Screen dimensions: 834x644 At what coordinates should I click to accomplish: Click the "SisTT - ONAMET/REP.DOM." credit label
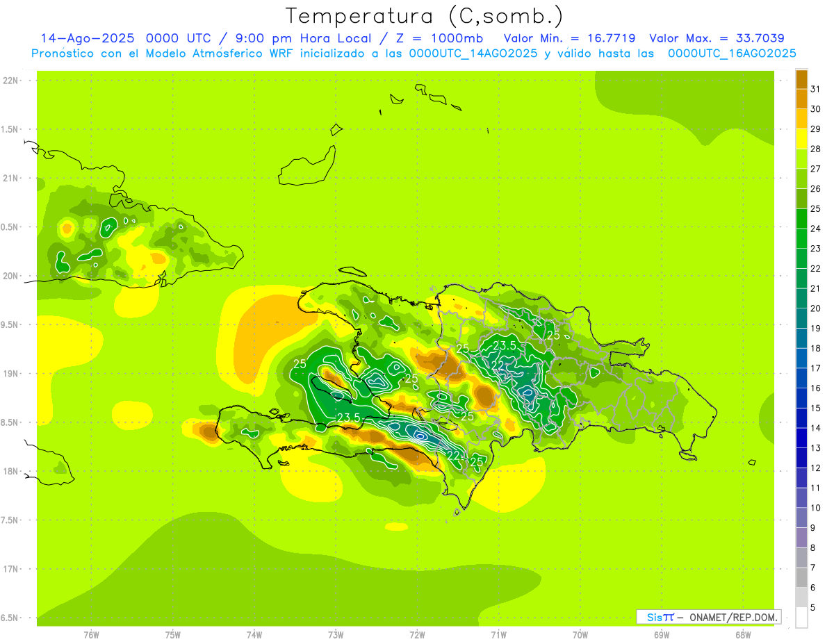pyautogui.click(x=709, y=617)
